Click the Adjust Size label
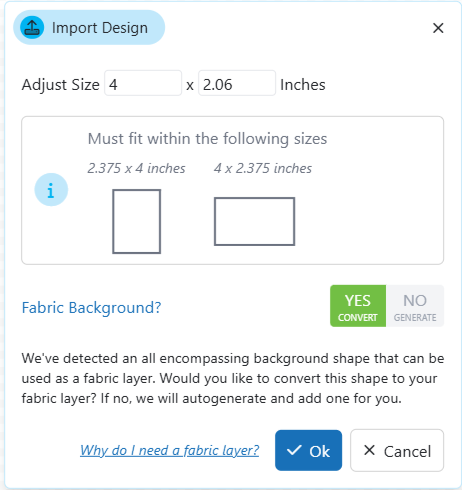Screen dimensions: 462x490 61,85
